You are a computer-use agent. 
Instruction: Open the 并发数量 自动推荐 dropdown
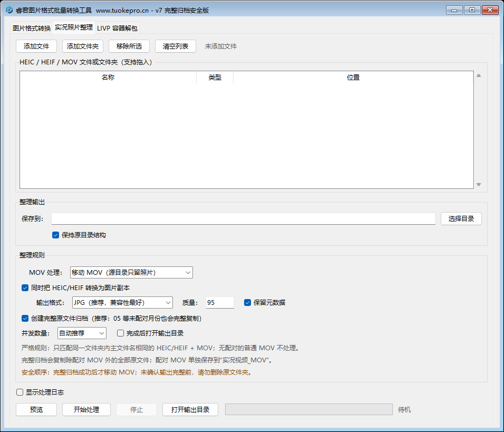(x=82, y=333)
